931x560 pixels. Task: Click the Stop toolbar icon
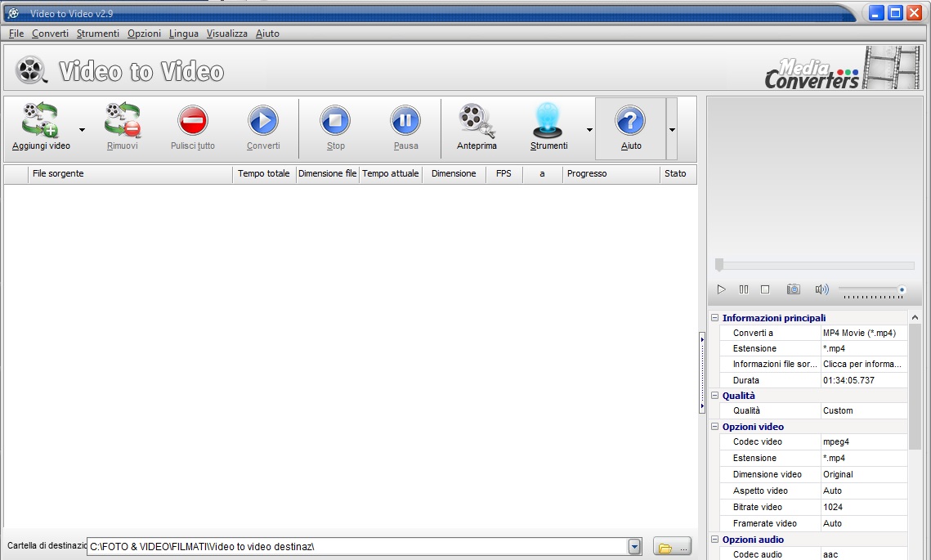pyautogui.click(x=335, y=121)
